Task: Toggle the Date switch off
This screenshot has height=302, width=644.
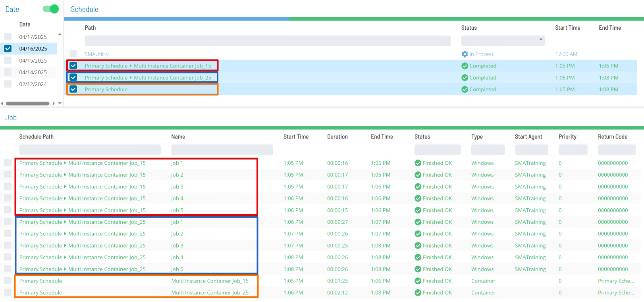Action: point(51,9)
